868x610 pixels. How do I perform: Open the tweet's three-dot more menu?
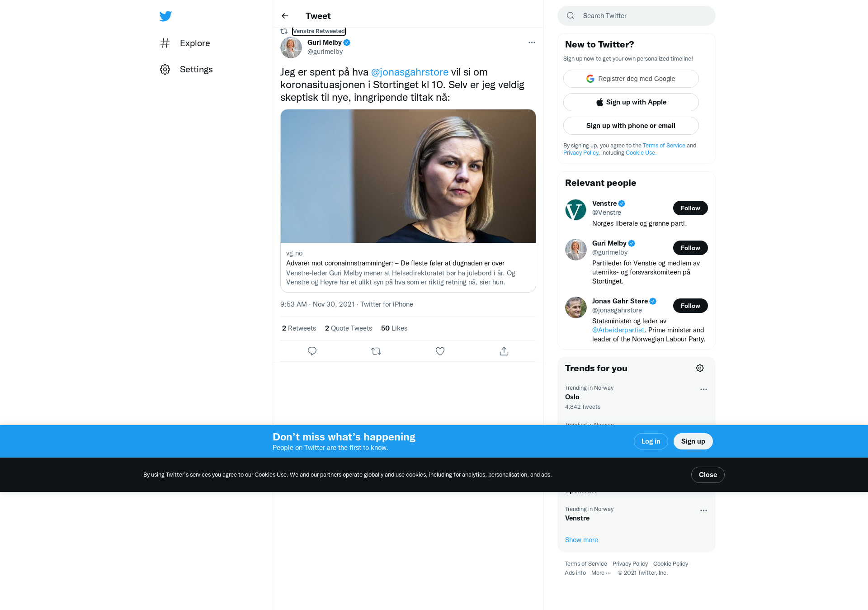click(x=532, y=43)
